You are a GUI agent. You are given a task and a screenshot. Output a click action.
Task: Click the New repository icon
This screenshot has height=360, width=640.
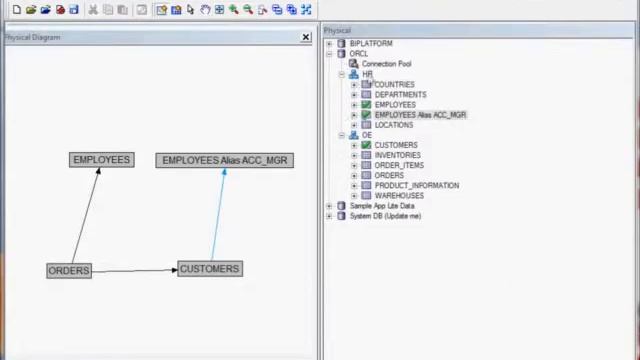pyautogui.click(x=17, y=9)
